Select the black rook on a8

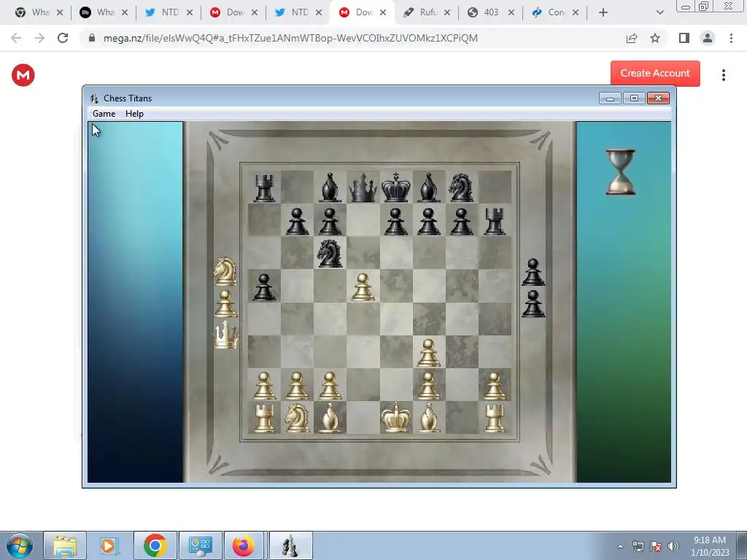click(x=264, y=187)
